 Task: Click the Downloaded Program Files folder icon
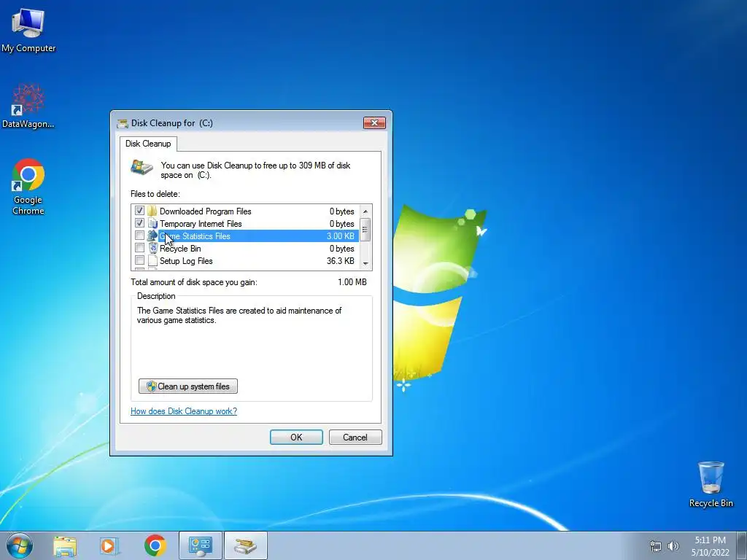tap(152, 211)
